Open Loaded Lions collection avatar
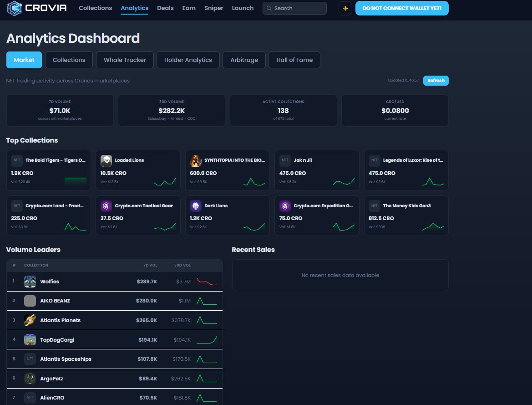Viewport: 532px width, 405px height. pos(106,160)
